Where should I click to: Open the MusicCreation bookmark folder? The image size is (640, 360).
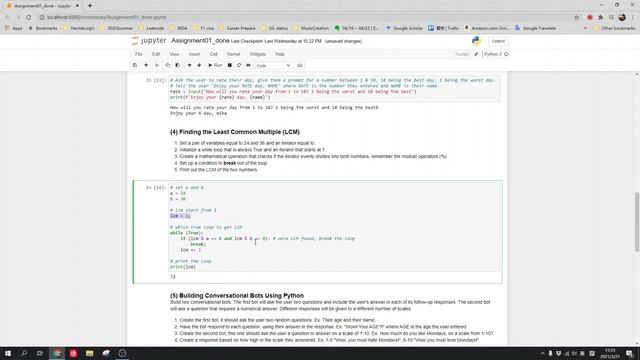click(x=311, y=28)
